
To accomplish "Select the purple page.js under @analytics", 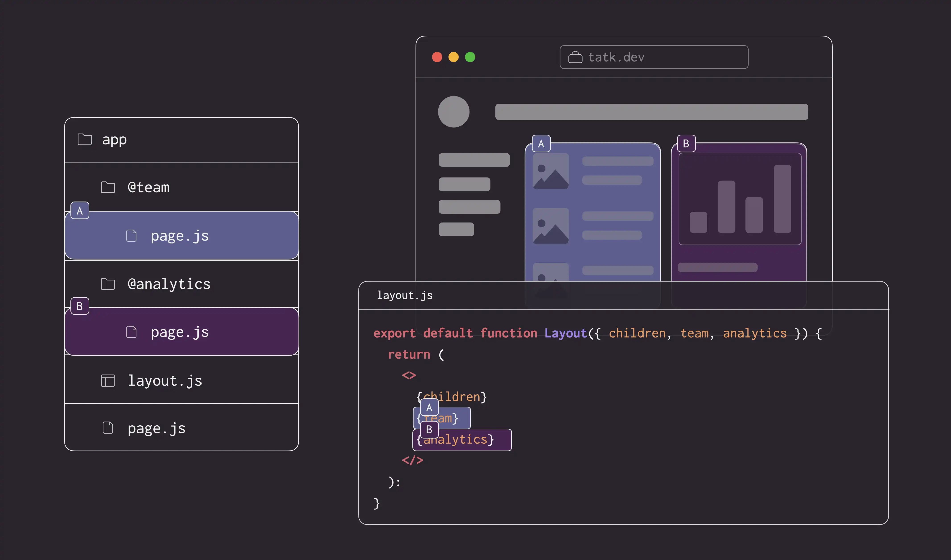I will coord(181,332).
